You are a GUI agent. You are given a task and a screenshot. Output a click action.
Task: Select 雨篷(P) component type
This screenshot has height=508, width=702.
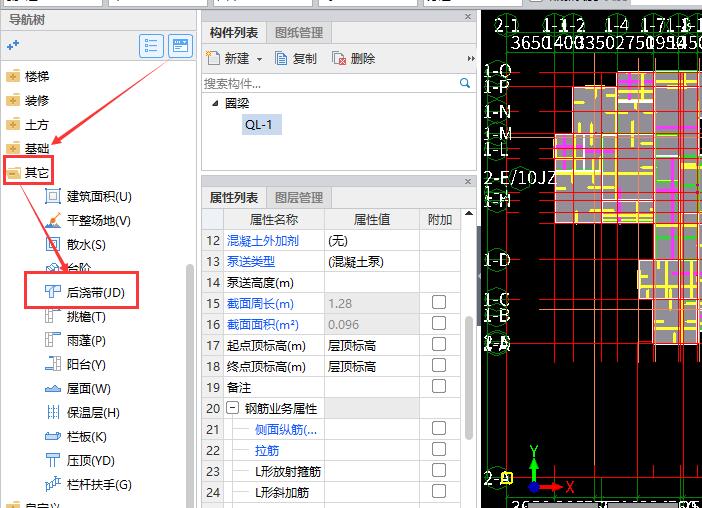86,341
